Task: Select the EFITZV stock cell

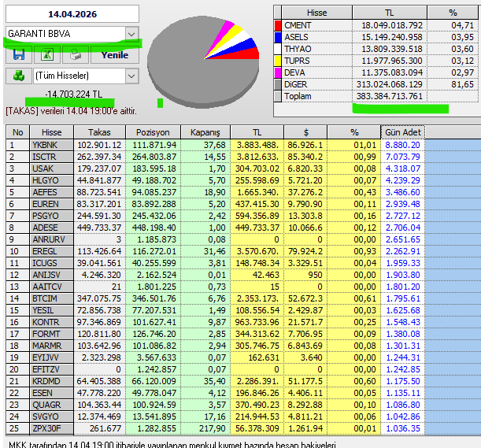Action: 51,369
